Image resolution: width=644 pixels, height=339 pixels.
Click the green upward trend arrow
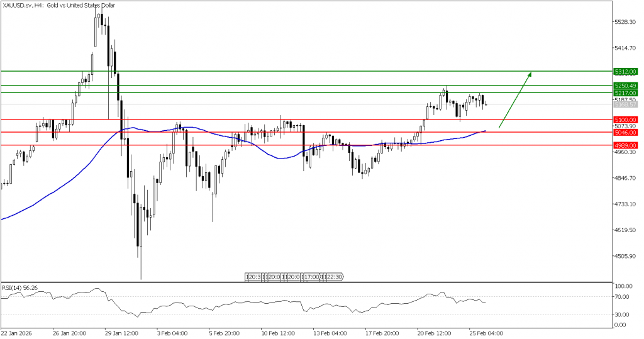[516, 100]
